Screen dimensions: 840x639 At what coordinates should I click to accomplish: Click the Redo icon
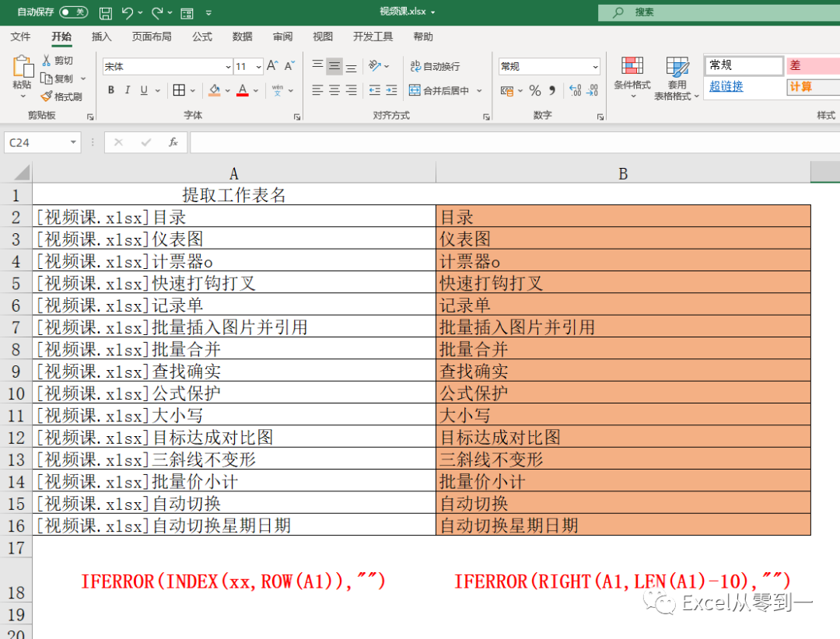(157, 13)
